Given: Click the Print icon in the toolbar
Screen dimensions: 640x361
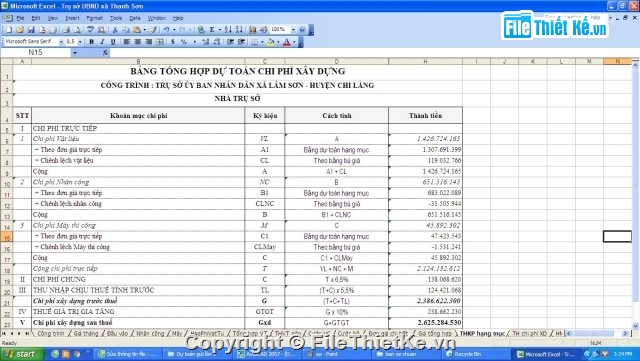Looking at the screenshot, I should 66,30.
